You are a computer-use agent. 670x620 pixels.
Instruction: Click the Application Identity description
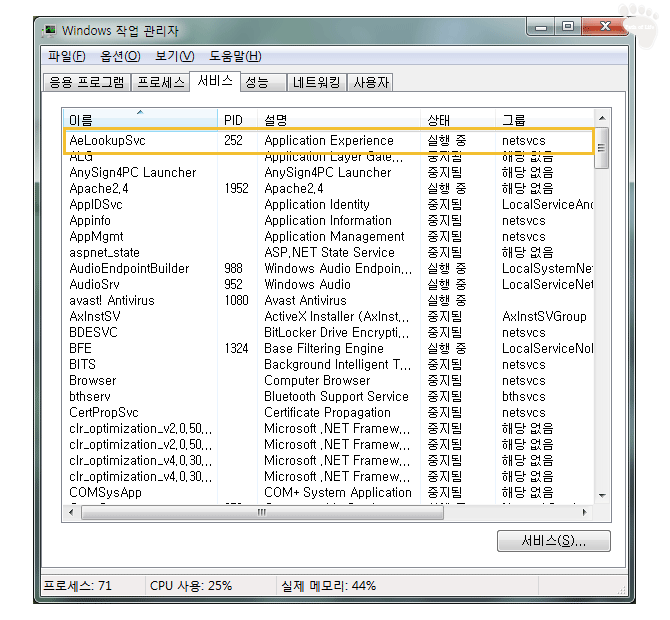point(317,205)
